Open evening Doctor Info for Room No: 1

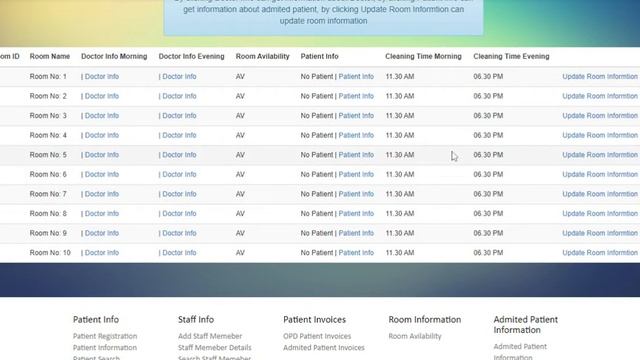179,76
